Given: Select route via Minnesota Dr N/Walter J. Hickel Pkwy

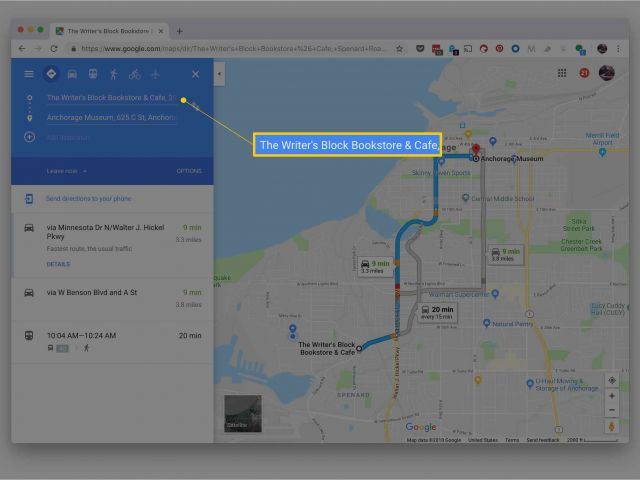Looking at the screenshot, I should (x=113, y=245).
